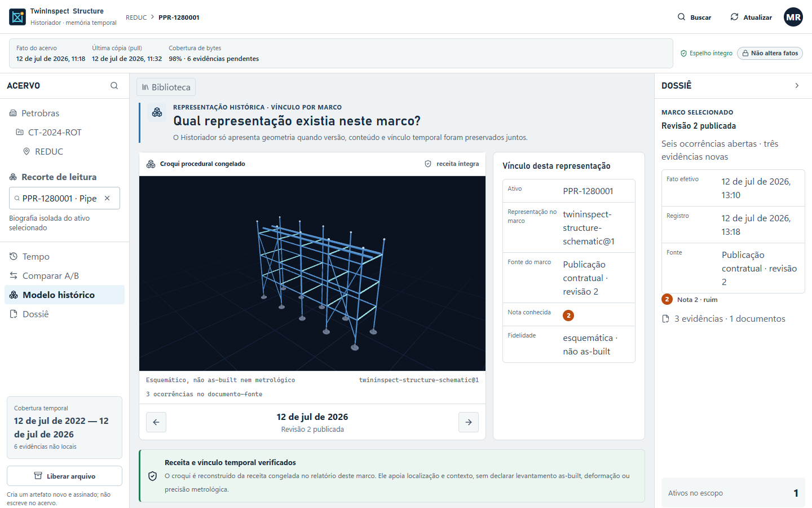Click the REDUC map pin icon
Viewport: 812px width, 508px height.
point(27,152)
